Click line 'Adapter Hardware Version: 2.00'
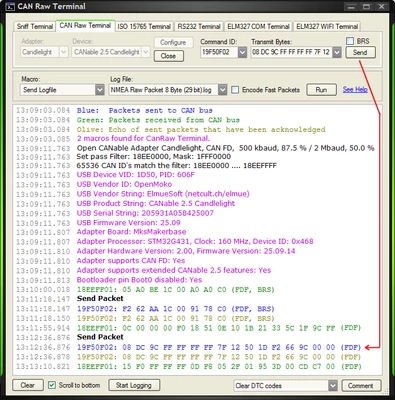Screen dimensions: 395x400 click(186, 251)
